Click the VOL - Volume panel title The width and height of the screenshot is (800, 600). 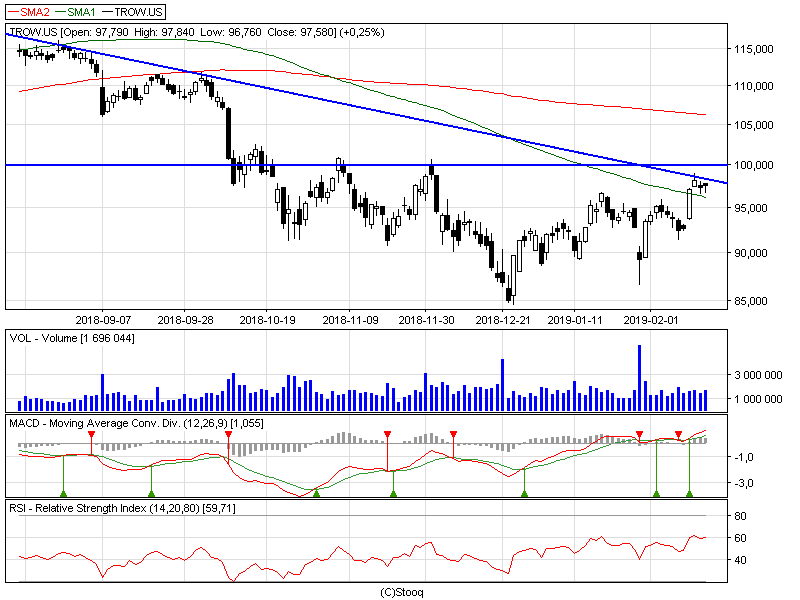click(x=72, y=338)
